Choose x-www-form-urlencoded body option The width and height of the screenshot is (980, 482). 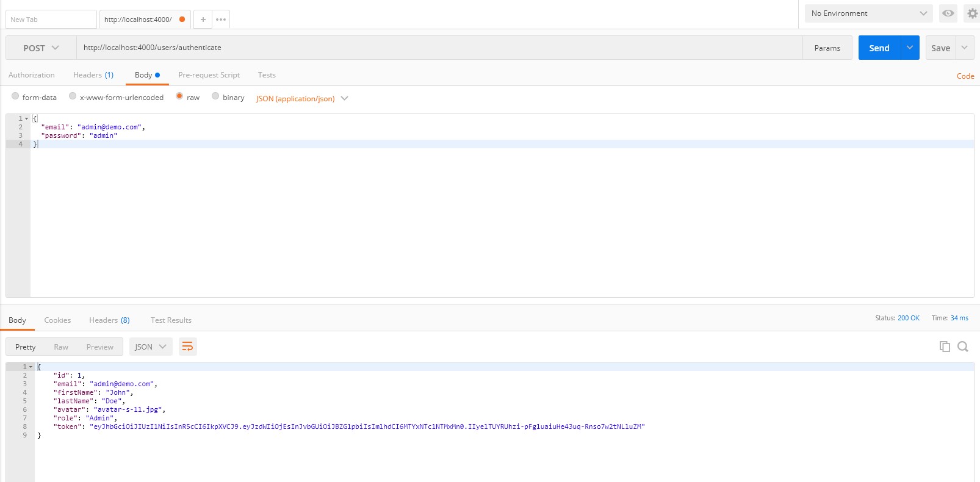(73, 96)
